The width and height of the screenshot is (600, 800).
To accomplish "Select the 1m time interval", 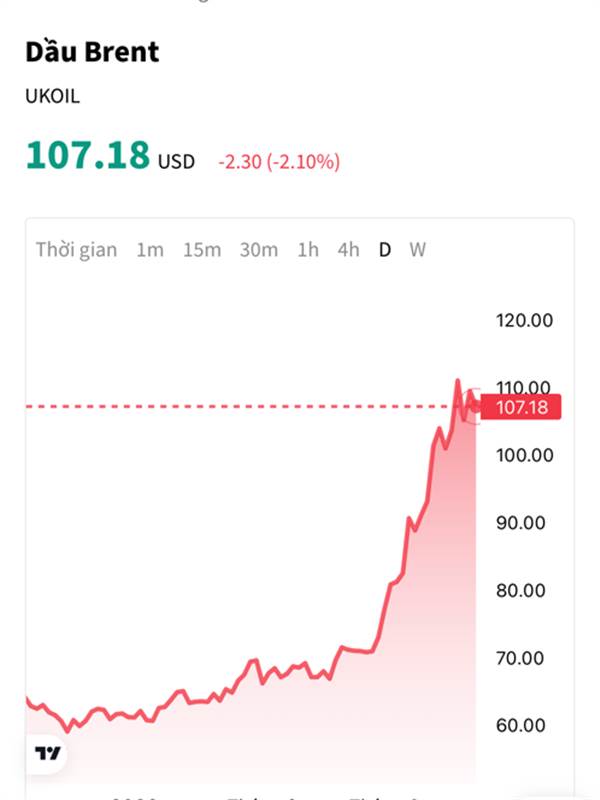I will point(150,250).
